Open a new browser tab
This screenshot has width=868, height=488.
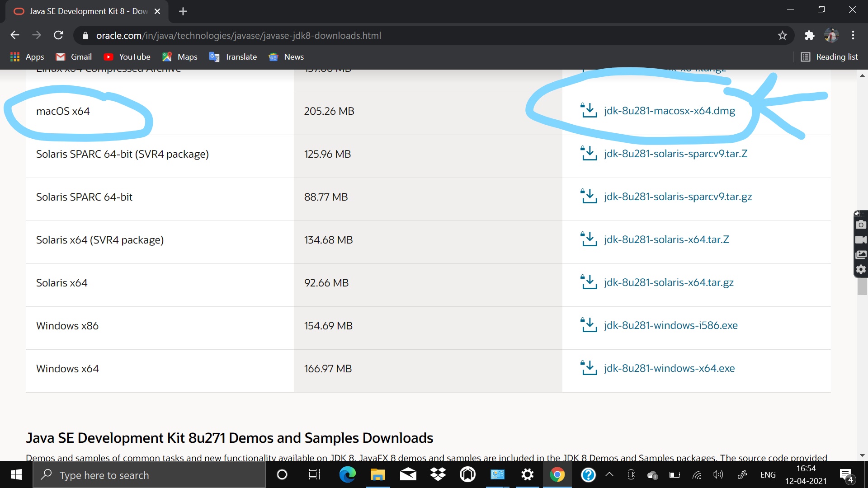tap(183, 11)
